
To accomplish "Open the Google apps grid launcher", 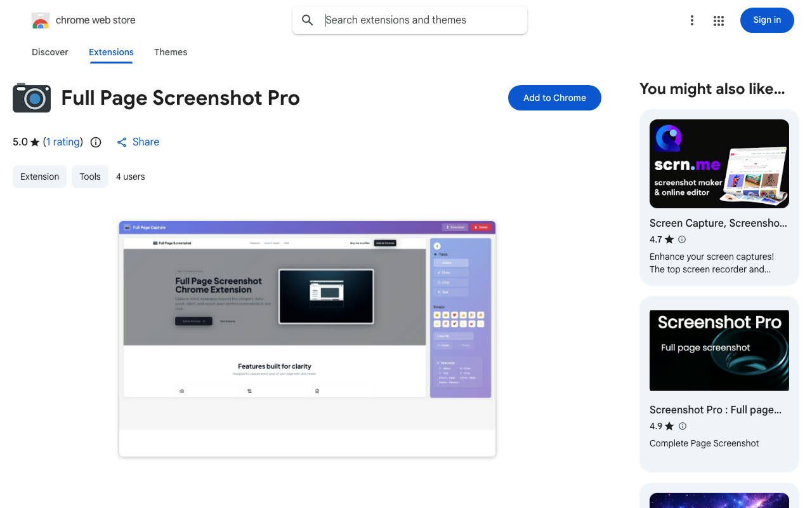I will [x=719, y=20].
